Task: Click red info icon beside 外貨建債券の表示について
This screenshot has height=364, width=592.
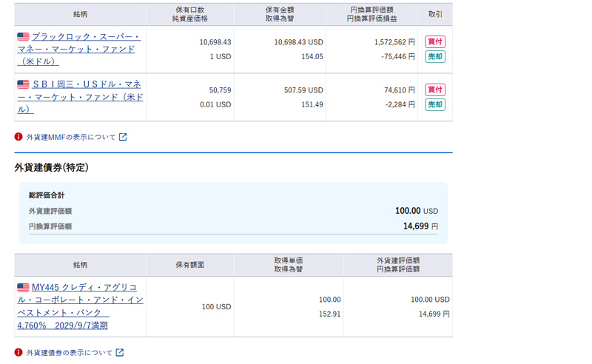Action: (x=18, y=352)
